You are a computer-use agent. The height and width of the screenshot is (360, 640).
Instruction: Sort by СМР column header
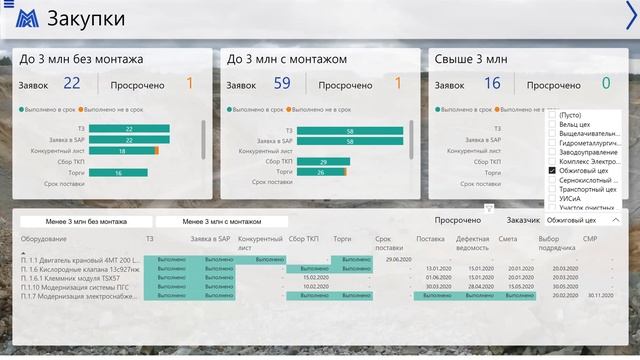click(590, 239)
